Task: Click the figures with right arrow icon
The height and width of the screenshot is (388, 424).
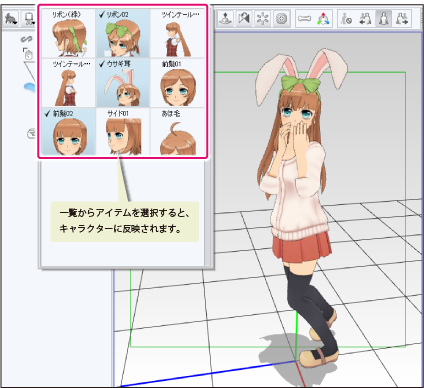Action: point(402,18)
